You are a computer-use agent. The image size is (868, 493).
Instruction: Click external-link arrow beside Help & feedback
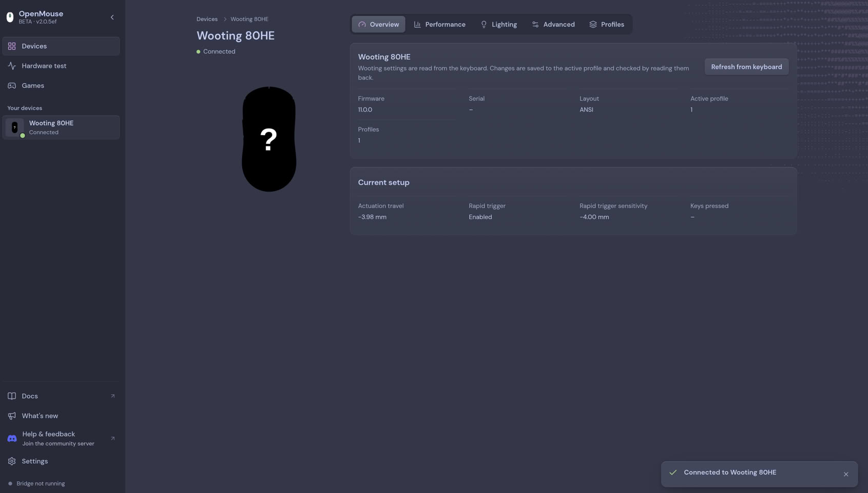[x=113, y=439]
